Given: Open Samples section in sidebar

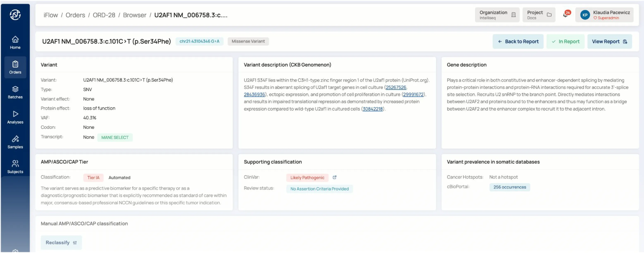Looking at the screenshot, I should [15, 142].
